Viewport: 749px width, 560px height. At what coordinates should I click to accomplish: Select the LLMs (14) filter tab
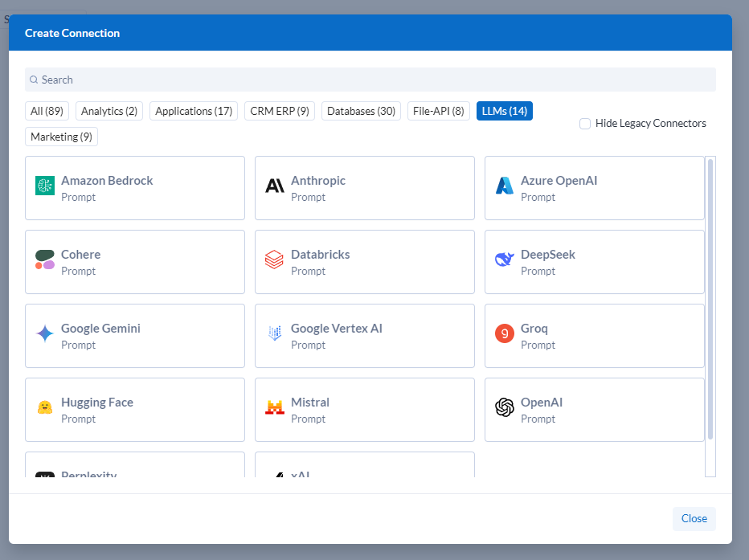pos(505,111)
